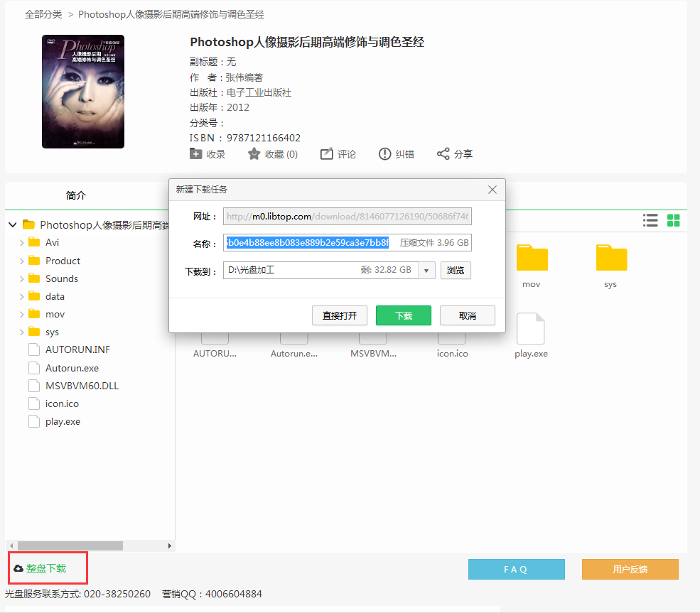
Task: Click the 下载到 path field
Action: (x=321, y=271)
